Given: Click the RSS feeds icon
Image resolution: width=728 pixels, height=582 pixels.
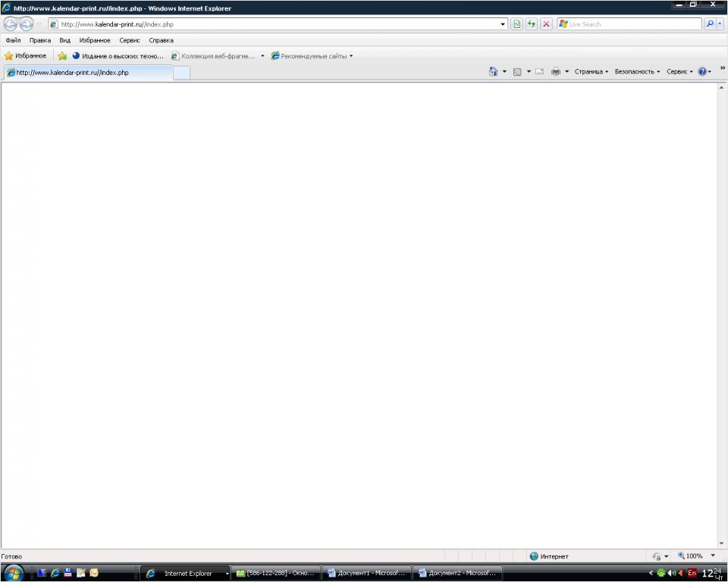Looking at the screenshot, I should 517,72.
